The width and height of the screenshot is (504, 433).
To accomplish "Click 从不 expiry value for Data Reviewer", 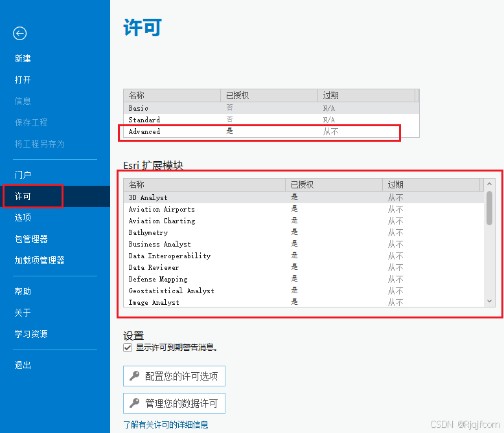I will pos(395,267).
